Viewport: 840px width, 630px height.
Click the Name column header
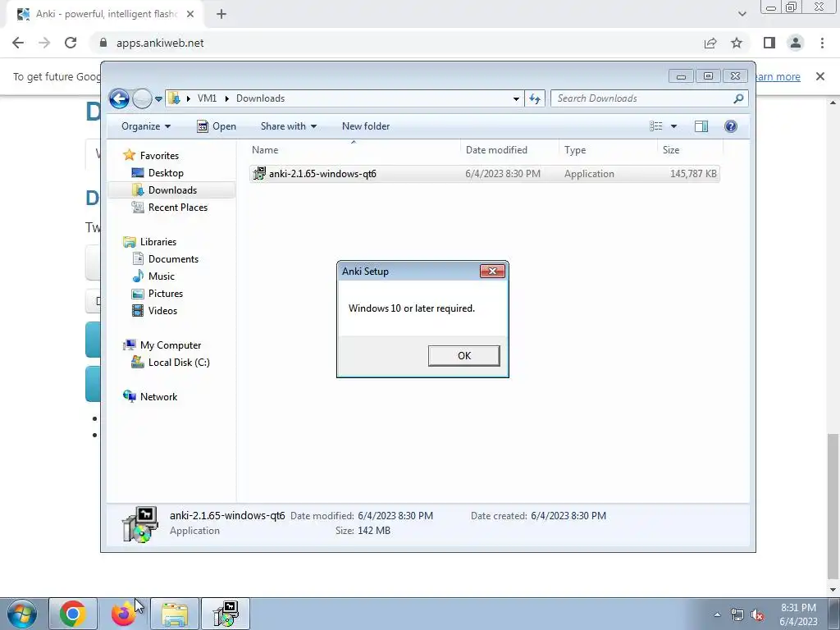point(354,150)
